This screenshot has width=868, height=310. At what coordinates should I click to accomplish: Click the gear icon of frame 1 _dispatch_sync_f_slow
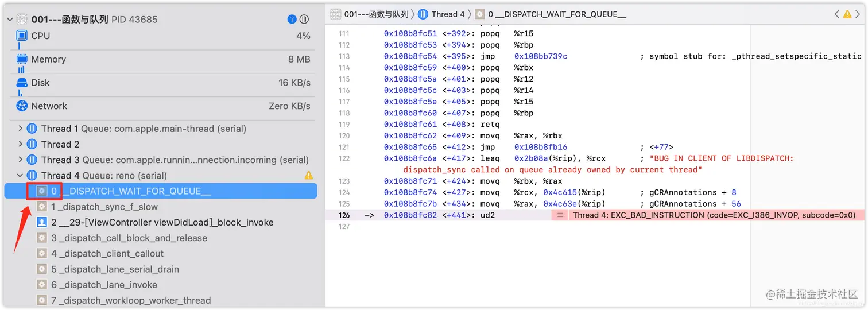(x=42, y=207)
